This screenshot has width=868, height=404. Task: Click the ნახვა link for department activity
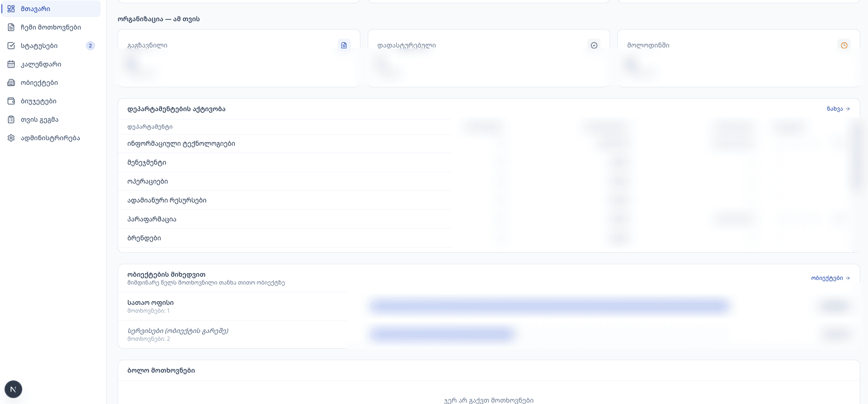[x=838, y=109]
